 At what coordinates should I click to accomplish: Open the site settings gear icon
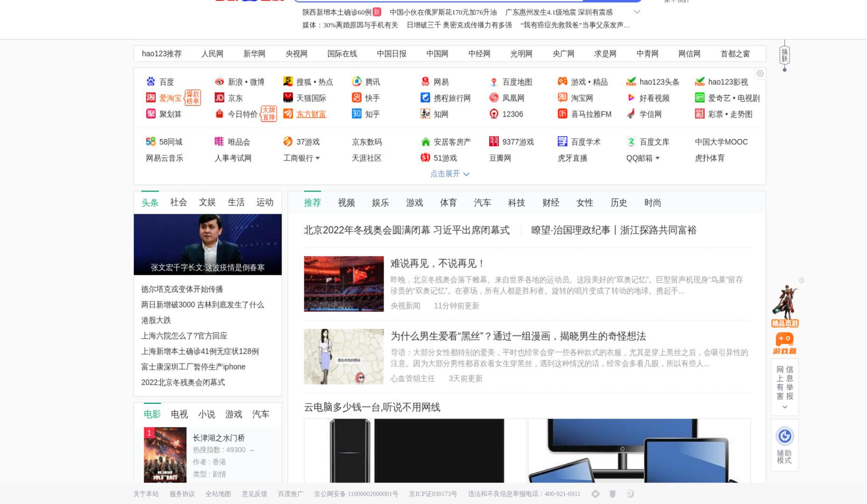coord(760,74)
